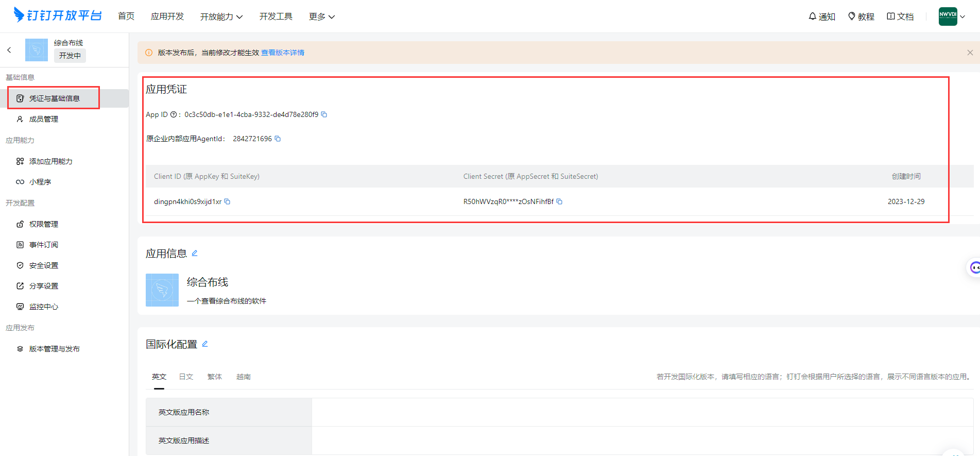Click the 英文版应用名称 value field

642,412
